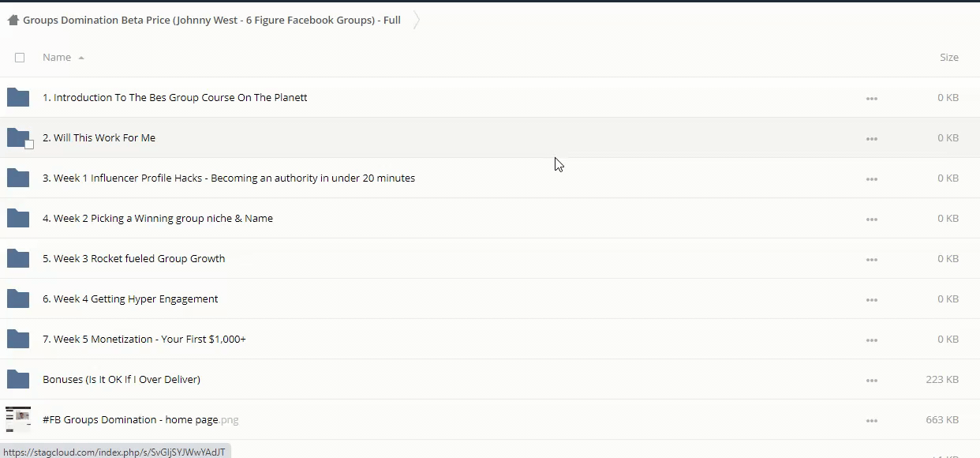Open three-dots menu for Week 5 Monetization

pyautogui.click(x=871, y=340)
